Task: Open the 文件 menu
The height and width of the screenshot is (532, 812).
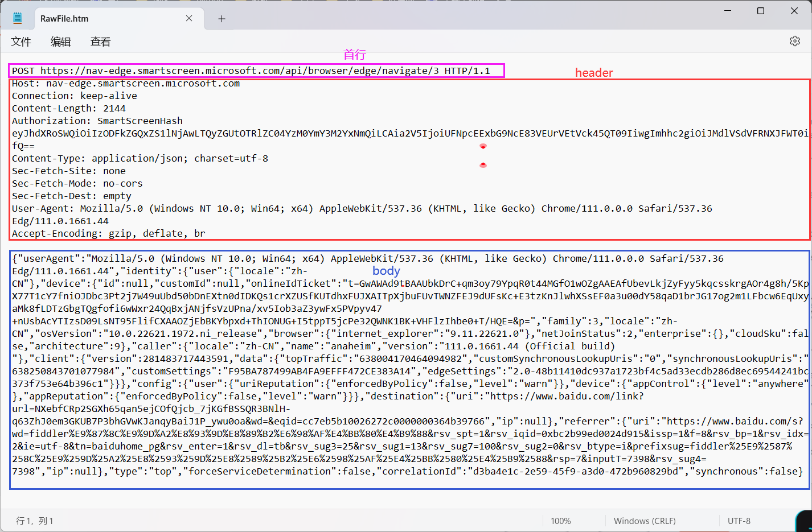Action: [21, 42]
